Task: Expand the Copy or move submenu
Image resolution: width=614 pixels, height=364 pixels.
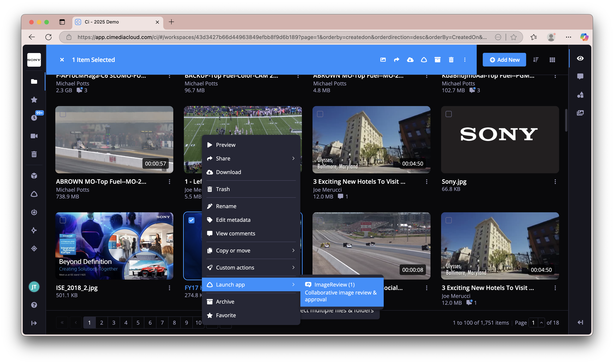Action: 251,250
